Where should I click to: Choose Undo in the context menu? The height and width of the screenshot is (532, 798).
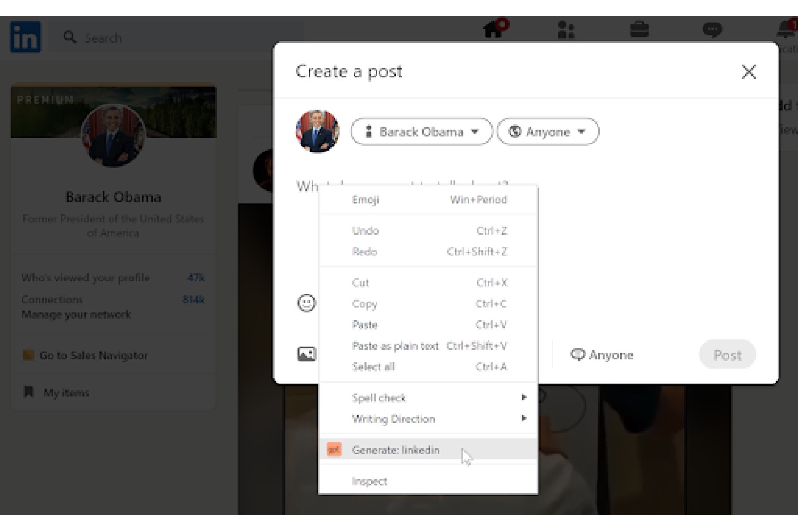(x=428, y=230)
